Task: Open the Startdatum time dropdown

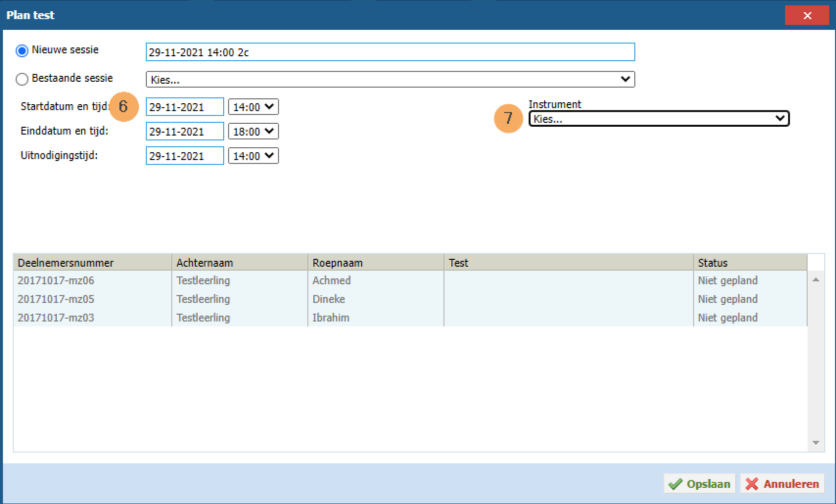Action: [253, 107]
